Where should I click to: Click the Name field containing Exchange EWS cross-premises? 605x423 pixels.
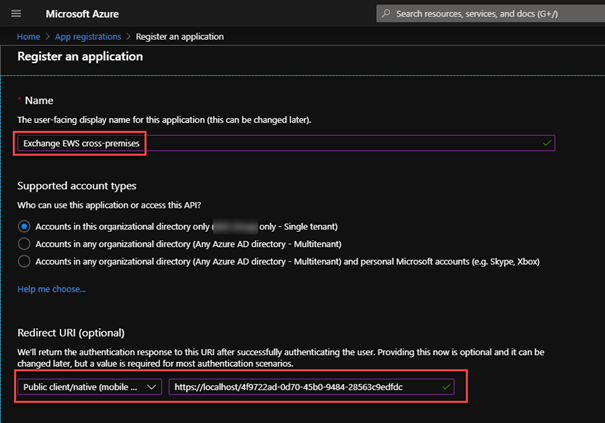(286, 143)
